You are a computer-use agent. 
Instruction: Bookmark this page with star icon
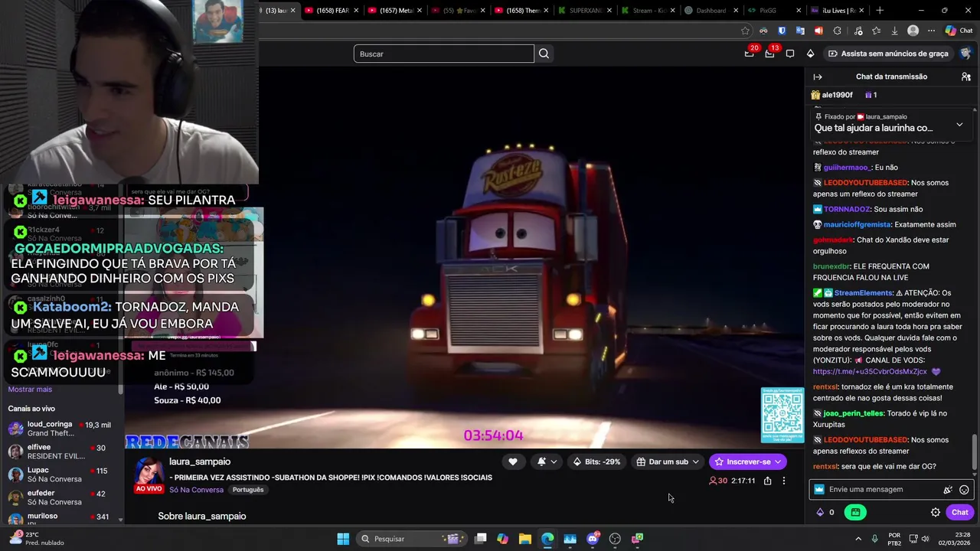pyautogui.click(x=745, y=31)
